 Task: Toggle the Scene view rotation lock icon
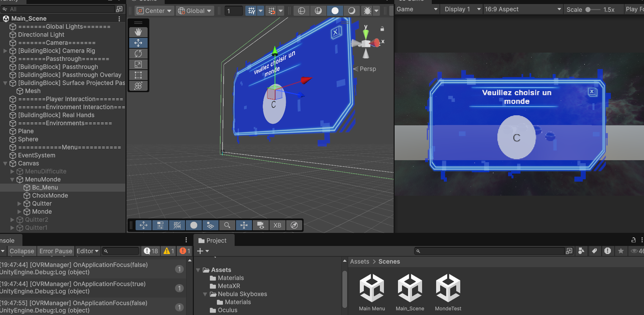pos(382,29)
